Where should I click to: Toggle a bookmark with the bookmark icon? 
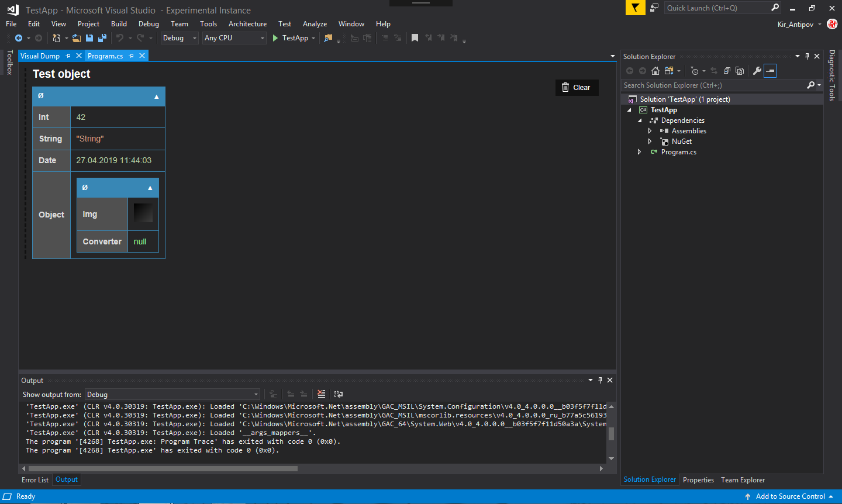coord(415,38)
